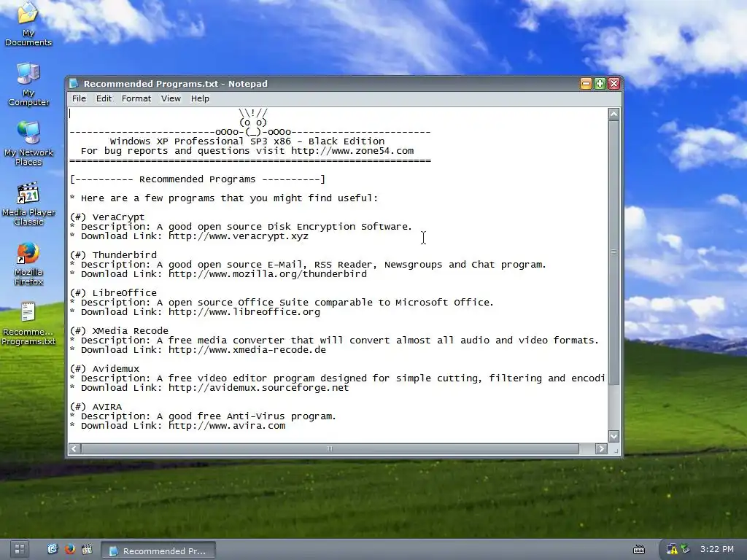Screen dimensions: 747x560
Task: Launch Media Player Classic from quick launch
Action: coord(87,549)
